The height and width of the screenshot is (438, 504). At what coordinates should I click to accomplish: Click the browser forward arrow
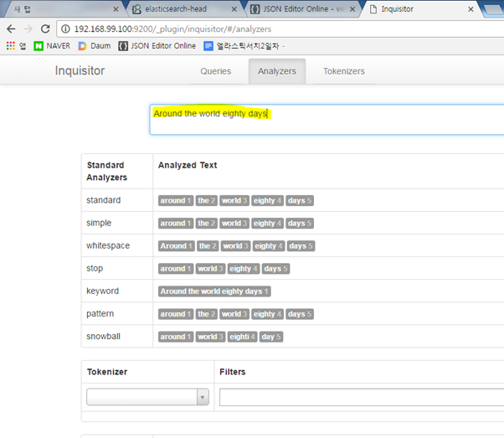tap(31, 28)
